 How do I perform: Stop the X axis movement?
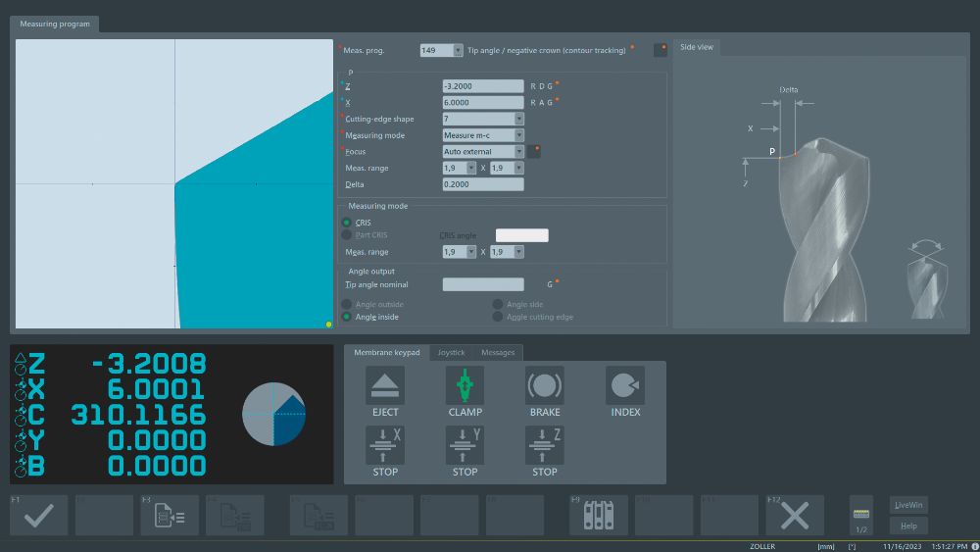coord(385,445)
